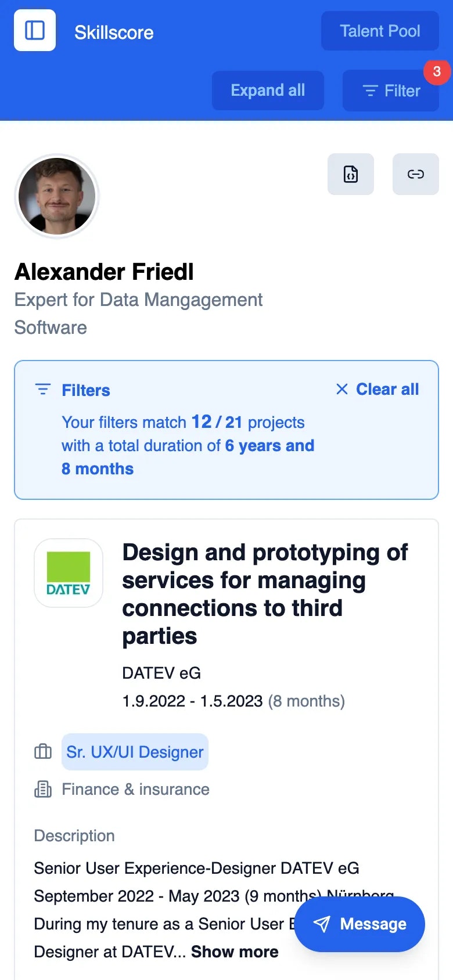
Task: Open the DATEV prototyping project title
Action: [265, 594]
